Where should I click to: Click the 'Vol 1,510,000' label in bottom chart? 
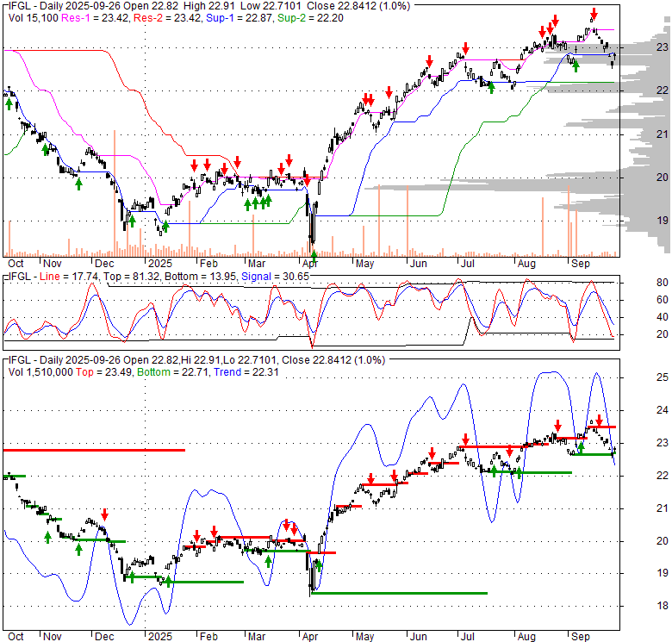tap(40, 372)
